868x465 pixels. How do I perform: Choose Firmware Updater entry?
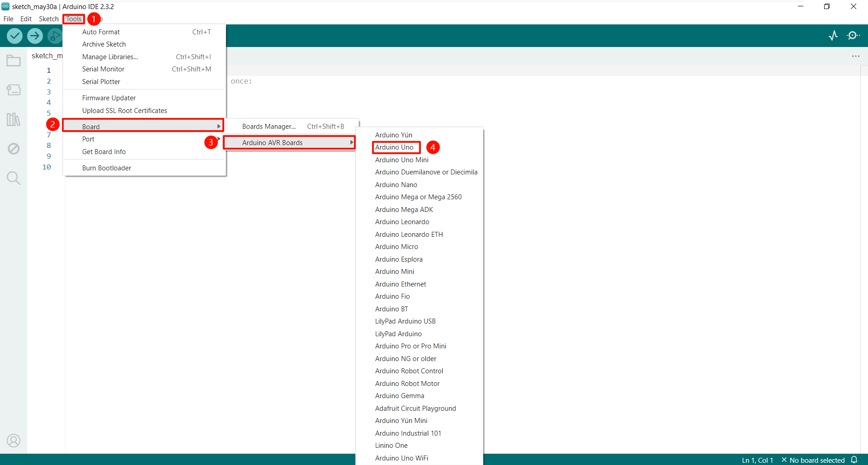[x=145, y=98]
